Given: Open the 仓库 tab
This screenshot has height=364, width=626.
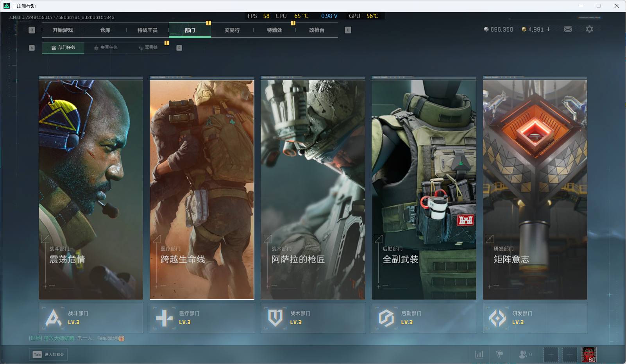Looking at the screenshot, I should tap(105, 30).
